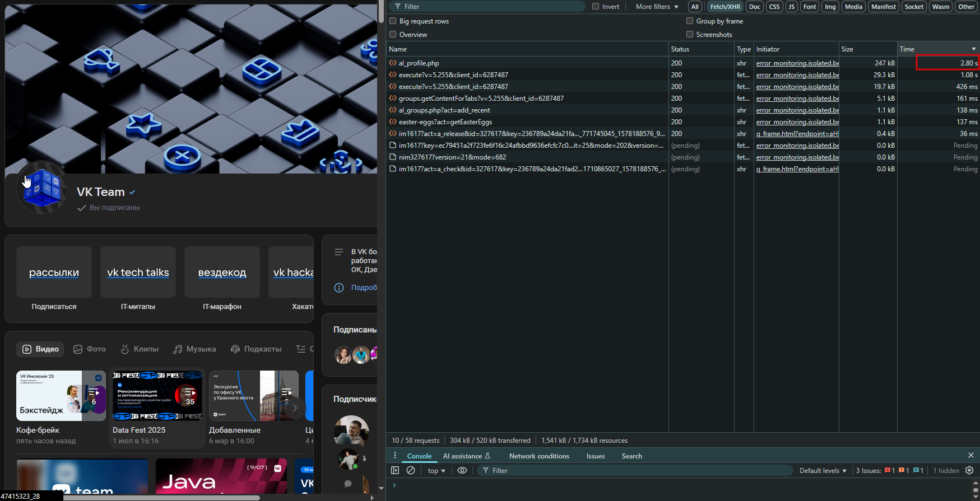
Task: Switch to the AI assistance tab
Action: tap(467, 456)
